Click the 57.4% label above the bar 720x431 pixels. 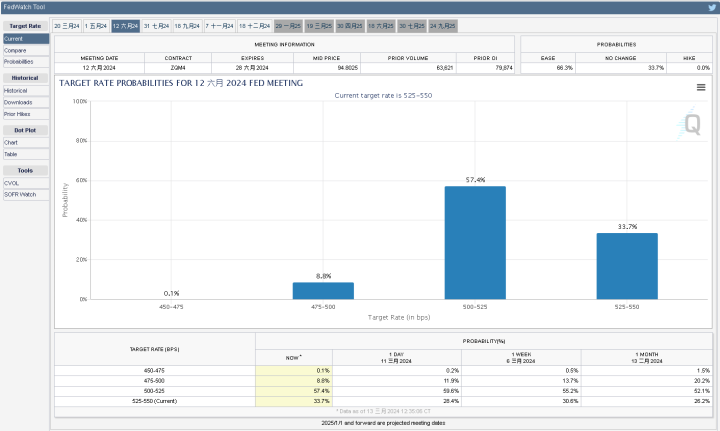475,180
